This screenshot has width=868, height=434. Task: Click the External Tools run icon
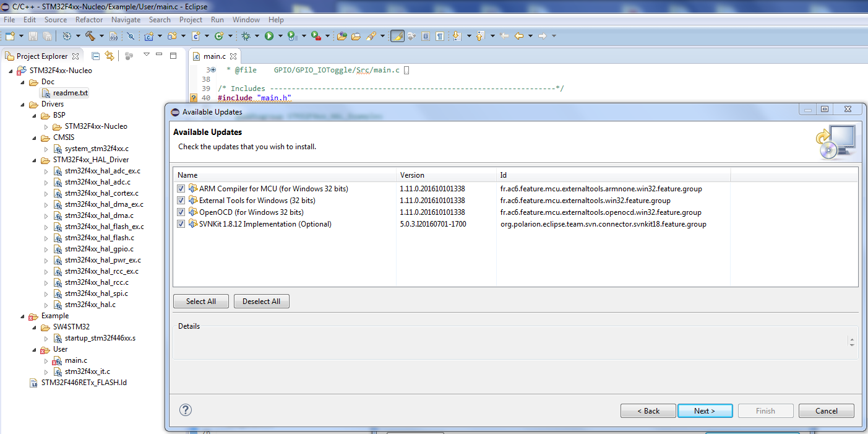[x=316, y=36]
